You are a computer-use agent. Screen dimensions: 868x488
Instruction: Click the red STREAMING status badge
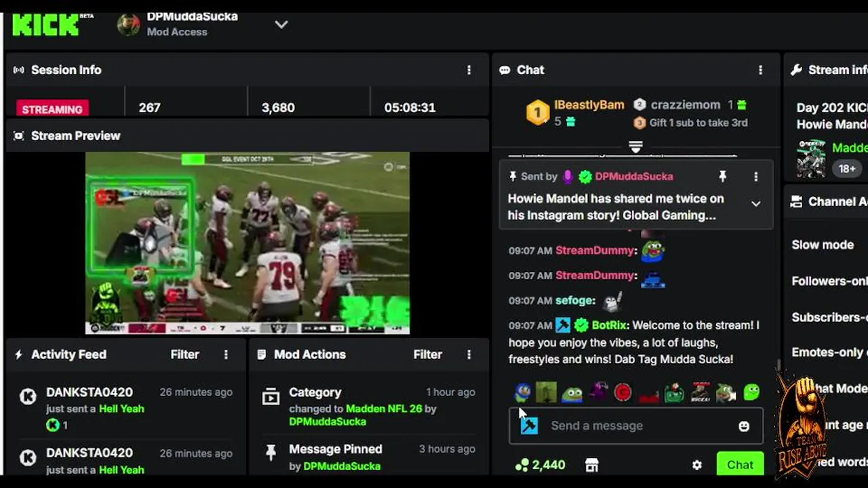click(52, 108)
